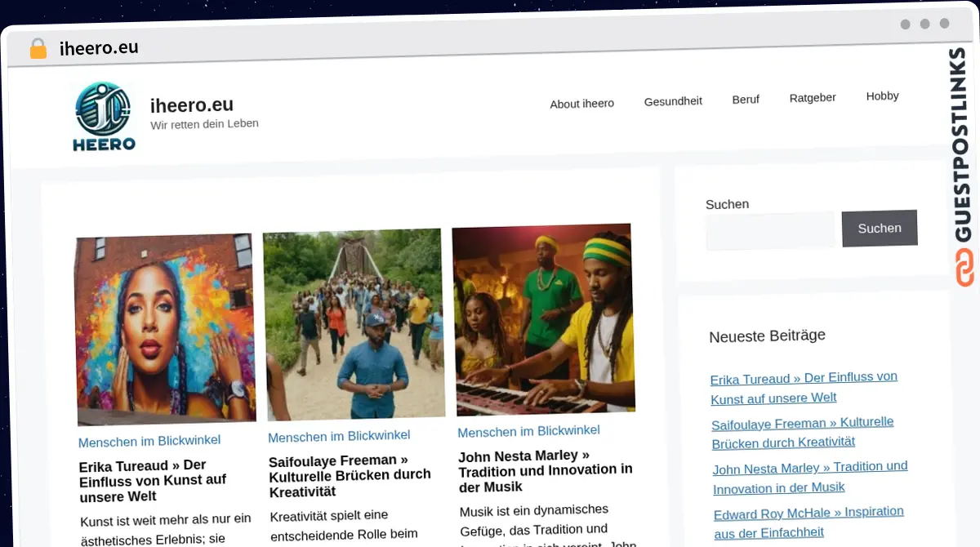Click the iheero.eu site title text

pos(192,105)
